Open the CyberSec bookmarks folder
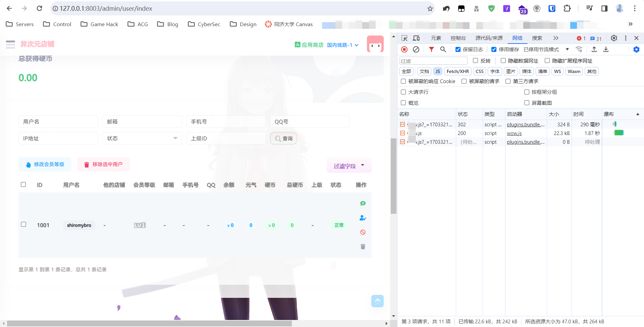644x327 pixels. coord(204,24)
